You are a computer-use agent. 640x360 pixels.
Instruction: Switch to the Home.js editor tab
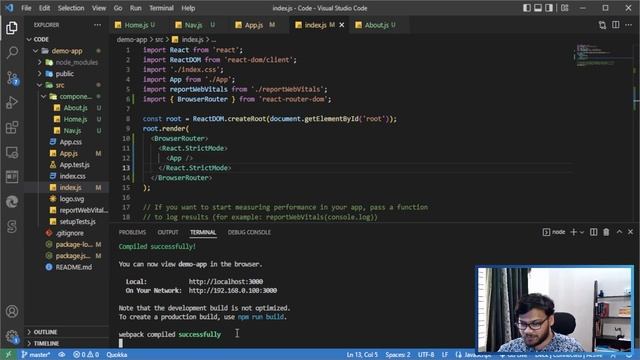(136, 25)
